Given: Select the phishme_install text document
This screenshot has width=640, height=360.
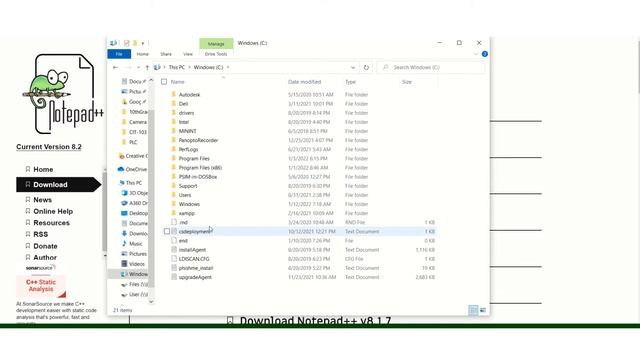Looking at the screenshot, I should tap(196, 268).
